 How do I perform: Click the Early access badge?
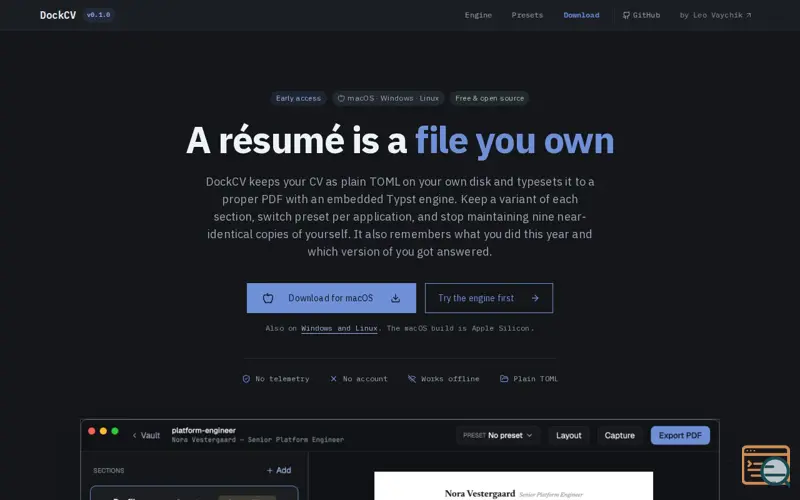click(x=298, y=98)
